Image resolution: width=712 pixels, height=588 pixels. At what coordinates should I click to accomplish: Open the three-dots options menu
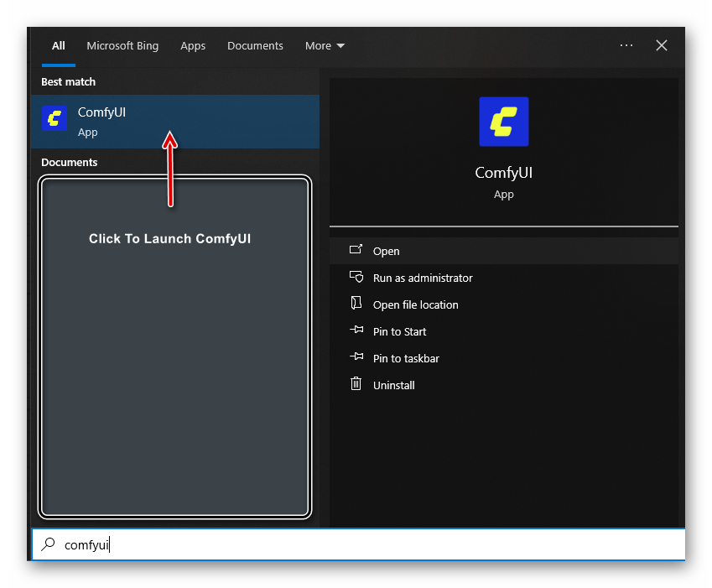pyautogui.click(x=626, y=45)
